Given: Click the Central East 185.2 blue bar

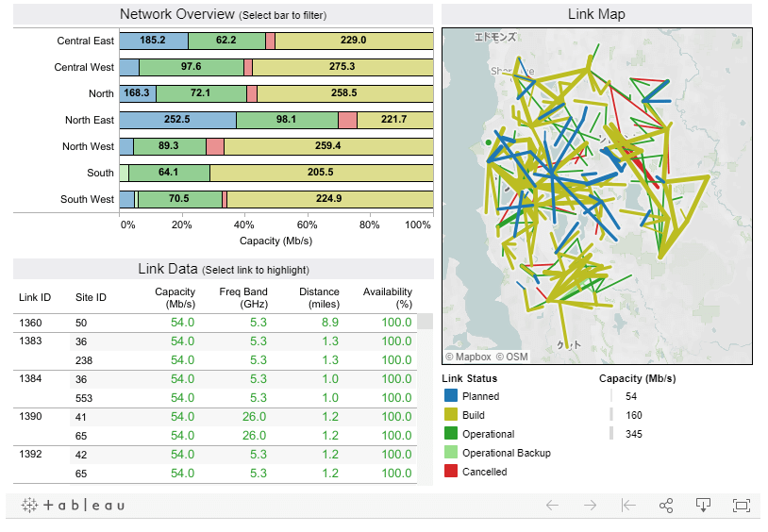Looking at the screenshot, I should pos(154,41).
